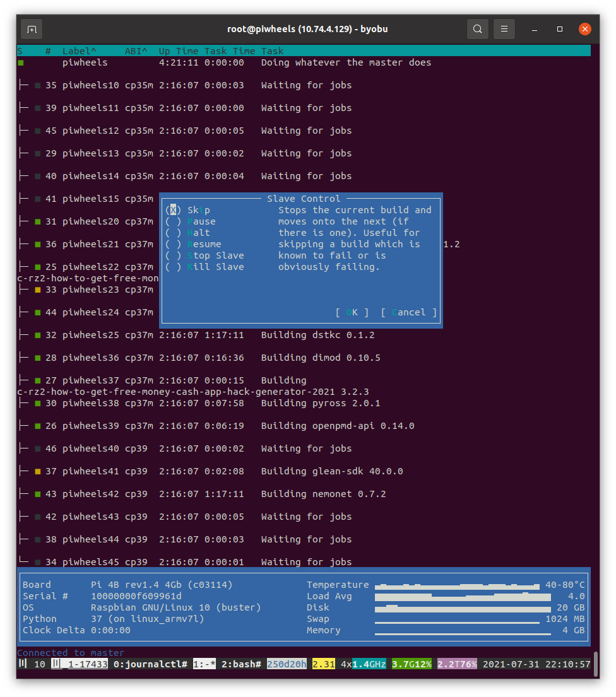Click the Memory usage bar

[x=463, y=633]
